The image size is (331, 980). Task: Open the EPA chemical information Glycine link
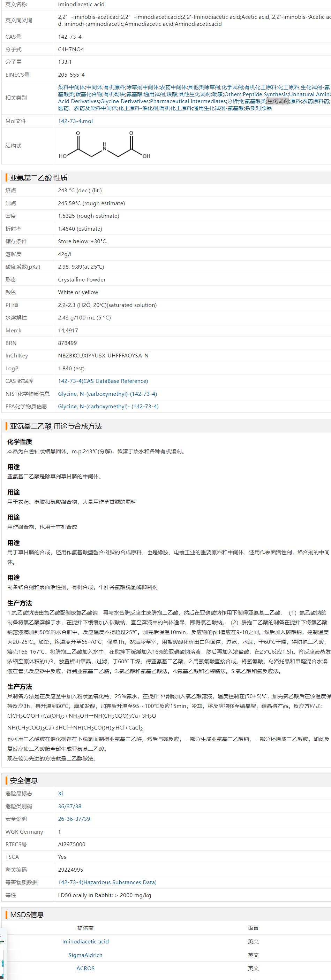pos(108,406)
